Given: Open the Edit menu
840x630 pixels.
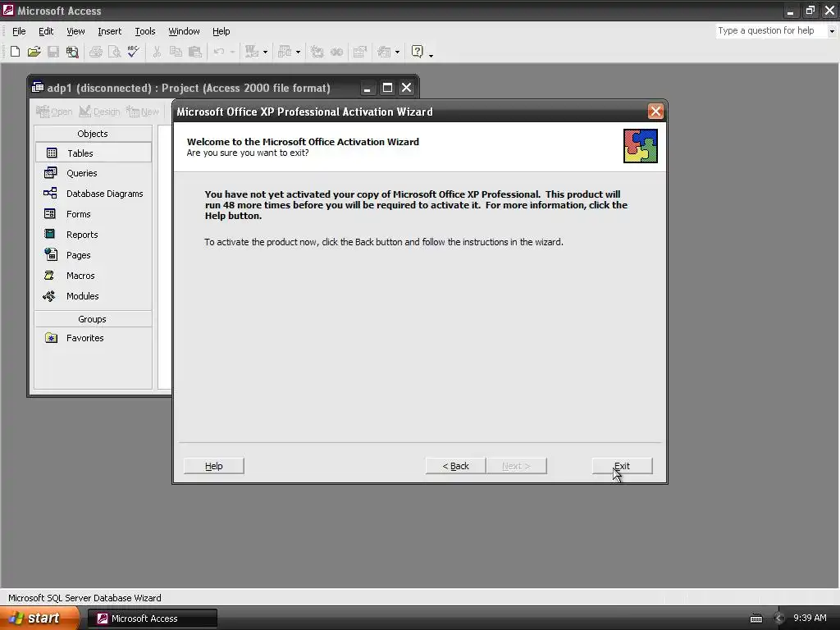Looking at the screenshot, I should (x=46, y=31).
